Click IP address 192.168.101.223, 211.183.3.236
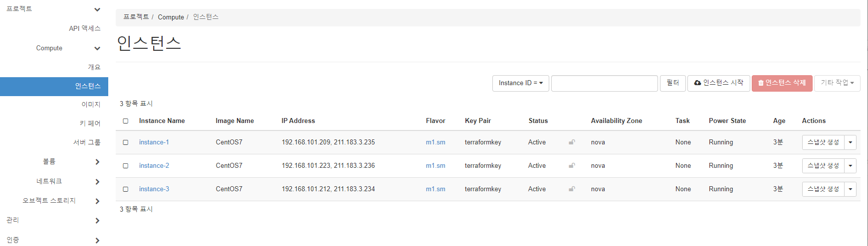 328,166
